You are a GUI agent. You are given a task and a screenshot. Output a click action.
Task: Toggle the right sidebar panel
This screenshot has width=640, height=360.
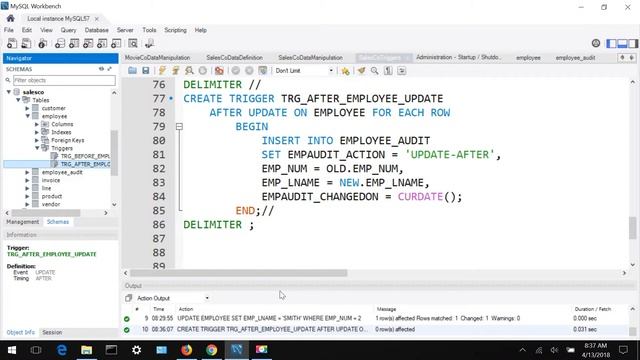pos(633,43)
